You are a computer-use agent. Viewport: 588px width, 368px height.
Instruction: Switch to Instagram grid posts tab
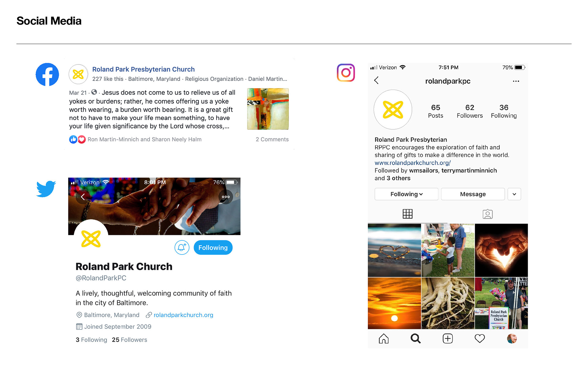[x=408, y=214]
